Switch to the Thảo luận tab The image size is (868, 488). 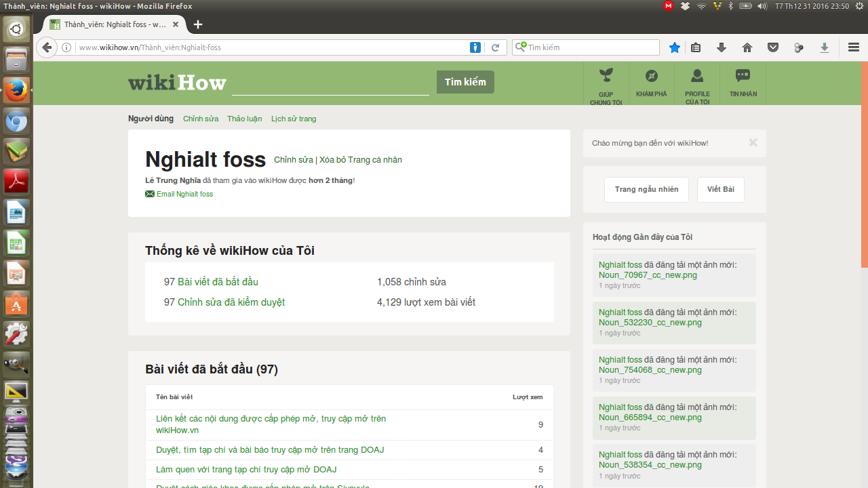[245, 119]
